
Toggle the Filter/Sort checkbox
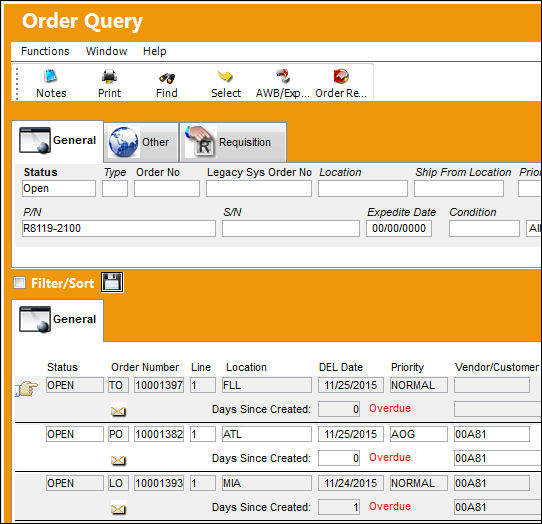[x=19, y=282]
